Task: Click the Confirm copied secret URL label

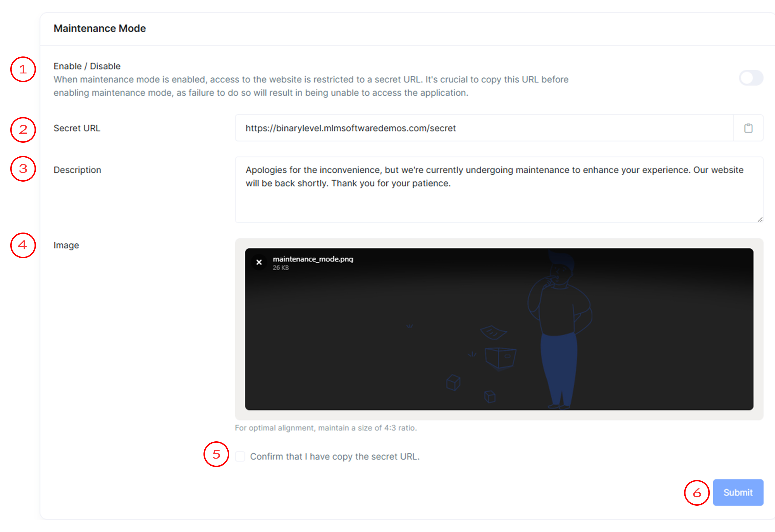Action: click(334, 456)
